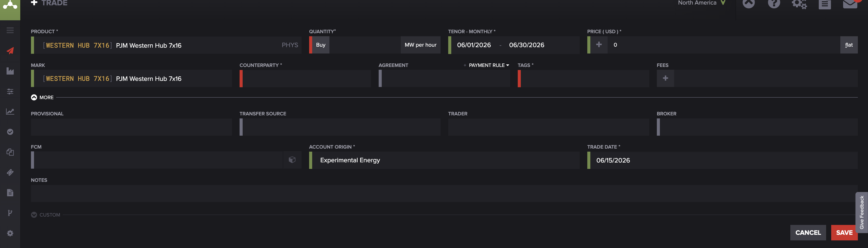The height and width of the screenshot is (248, 868).
Task: Click the cube icon in FCM field
Action: (x=292, y=160)
